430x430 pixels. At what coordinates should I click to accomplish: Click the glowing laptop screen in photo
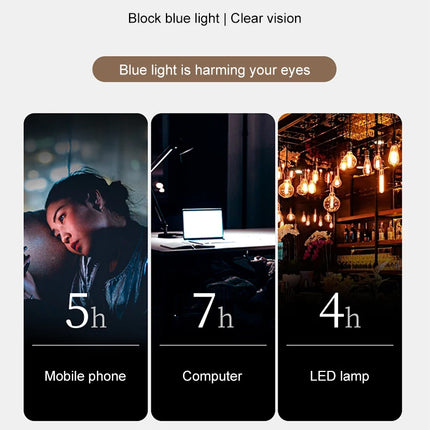(x=203, y=223)
